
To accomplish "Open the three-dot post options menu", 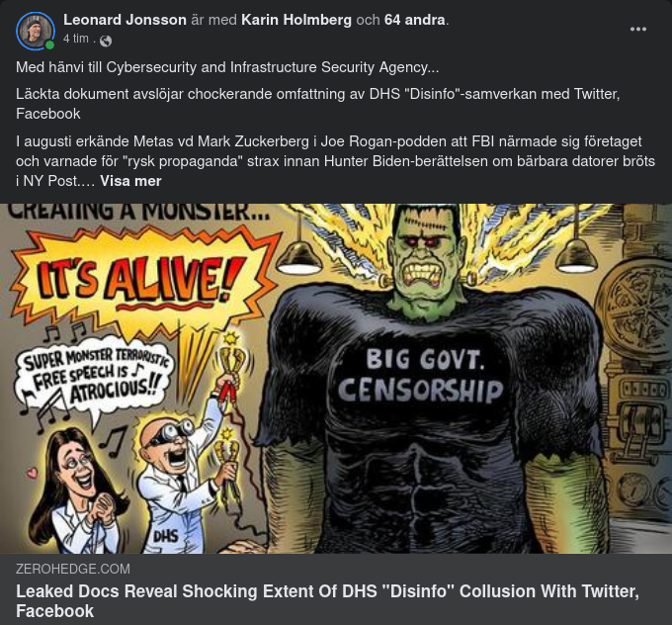I will tap(638, 29).
